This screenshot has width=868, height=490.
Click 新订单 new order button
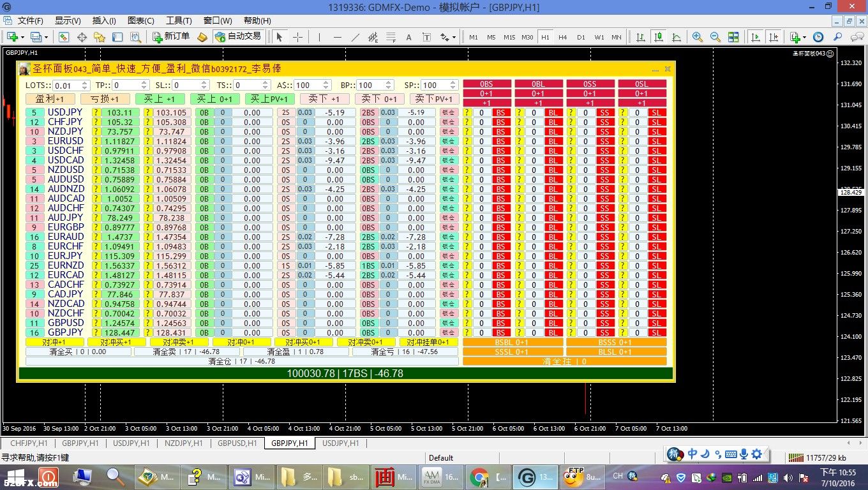pos(171,37)
